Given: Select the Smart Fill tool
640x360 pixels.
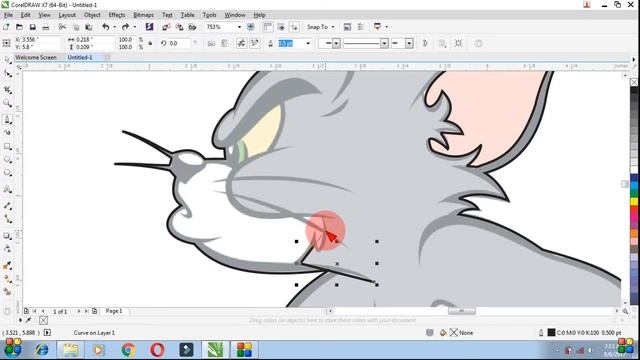Looking at the screenshot, I should point(7,291).
